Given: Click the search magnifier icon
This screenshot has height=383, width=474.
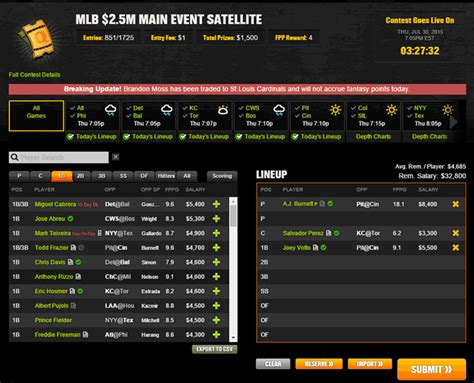Looking at the screenshot, I should (14, 157).
